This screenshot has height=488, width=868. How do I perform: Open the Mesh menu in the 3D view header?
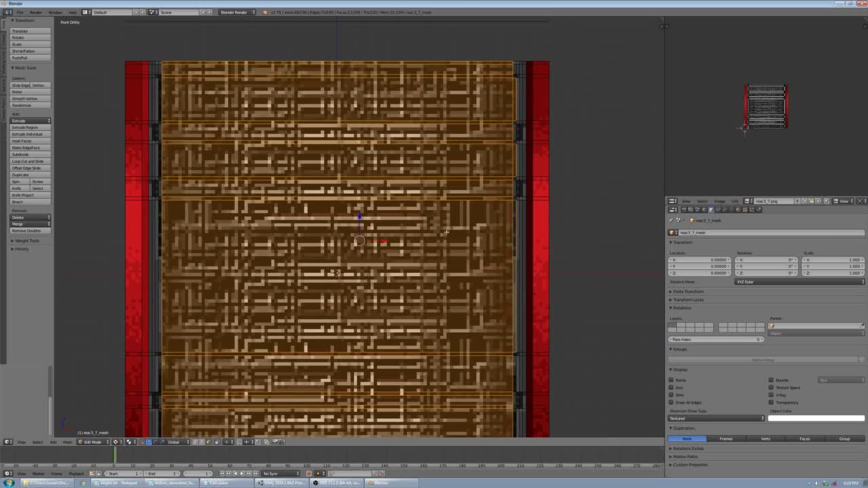tap(67, 442)
